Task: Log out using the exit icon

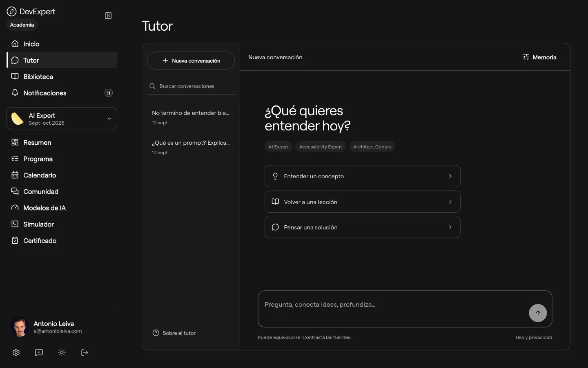Action: click(85, 352)
